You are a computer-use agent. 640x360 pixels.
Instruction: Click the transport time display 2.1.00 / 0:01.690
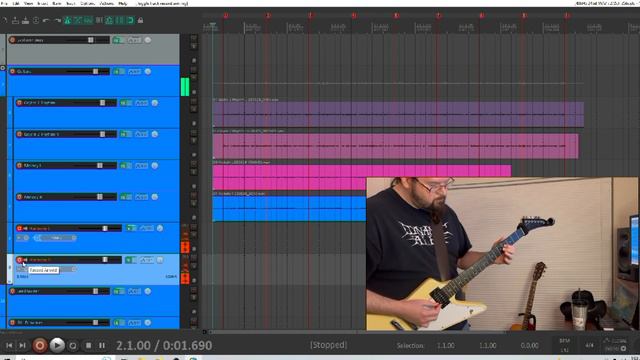164,346
